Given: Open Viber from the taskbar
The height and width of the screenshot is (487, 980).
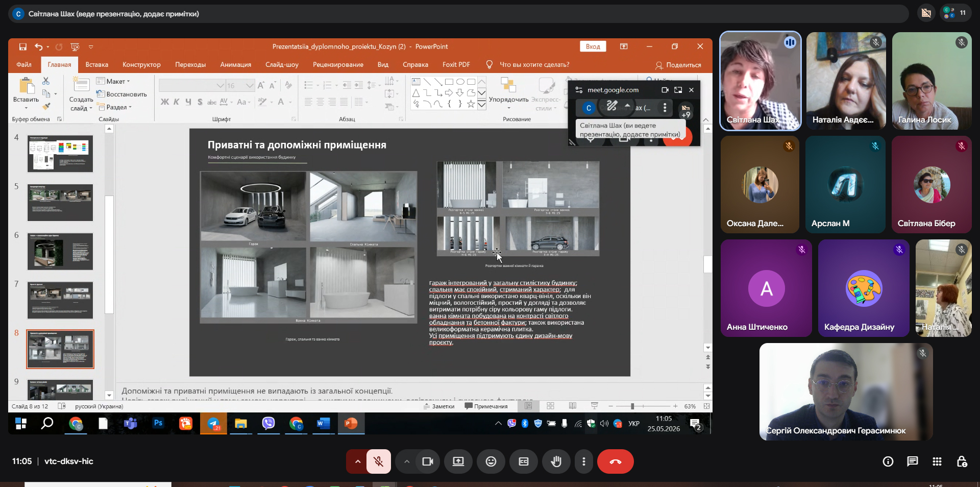Looking at the screenshot, I should click(x=268, y=423).
